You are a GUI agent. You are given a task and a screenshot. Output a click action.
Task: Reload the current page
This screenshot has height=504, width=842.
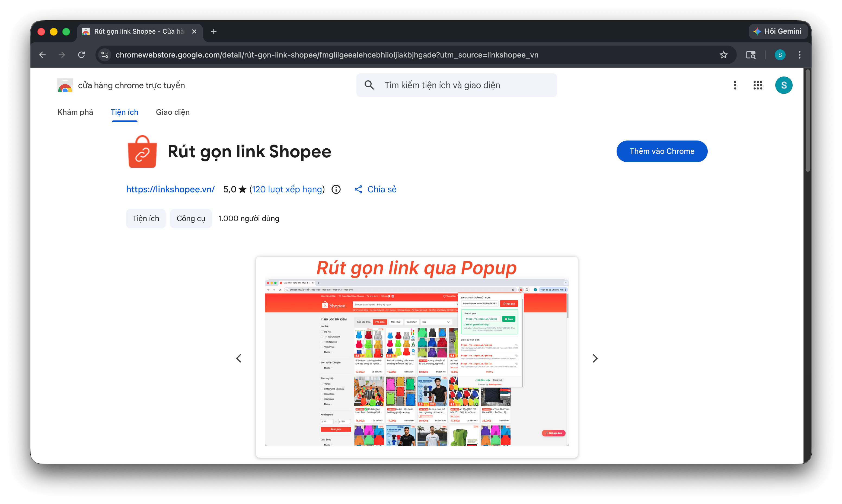coord(81,55)
